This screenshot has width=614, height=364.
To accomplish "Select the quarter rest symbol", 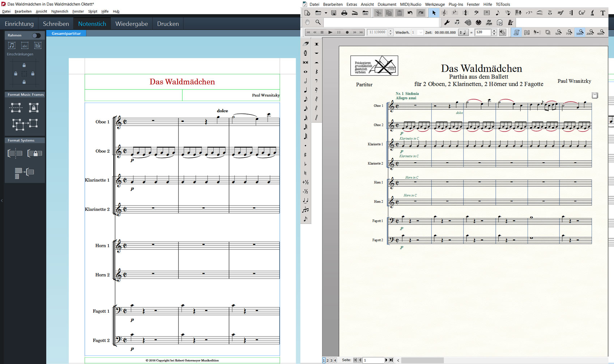I will click(316, 71).
